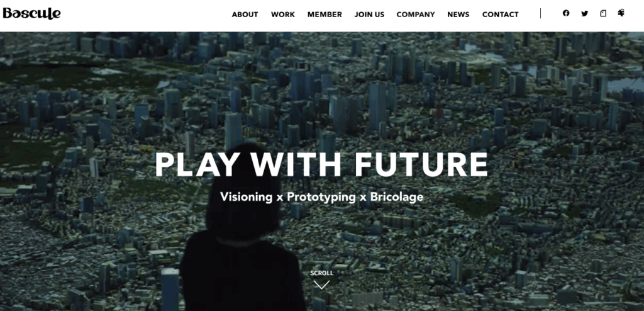This screenshot has height=311, width=644.
Task: Open the NEWS menu item
Action: [x=458, y=14]
